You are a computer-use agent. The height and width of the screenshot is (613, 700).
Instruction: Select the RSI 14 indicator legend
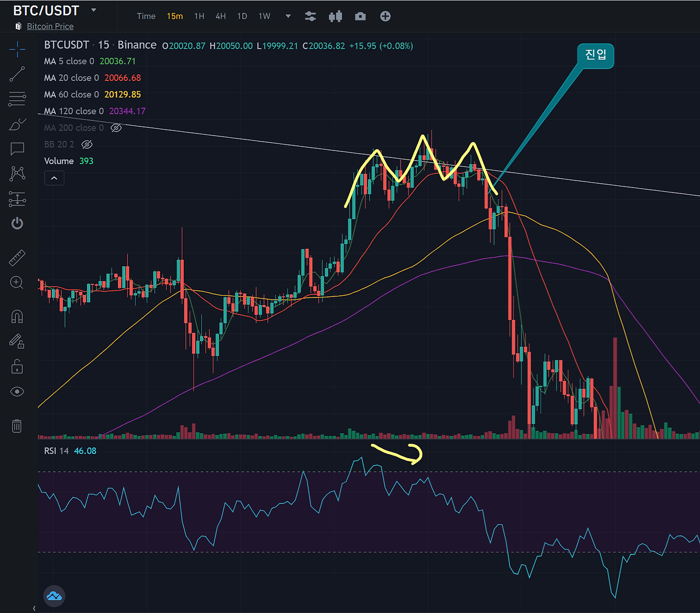click(x=56, y=451)
